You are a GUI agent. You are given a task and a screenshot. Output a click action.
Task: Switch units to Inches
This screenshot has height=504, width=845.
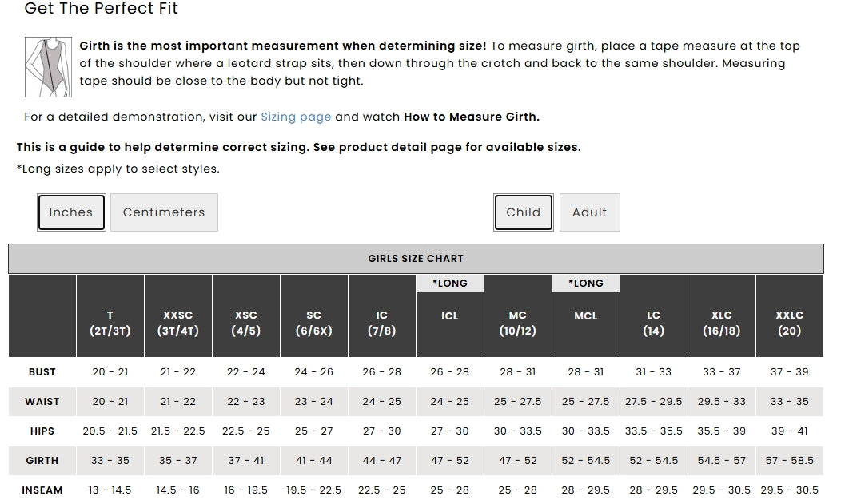point(71,212)
